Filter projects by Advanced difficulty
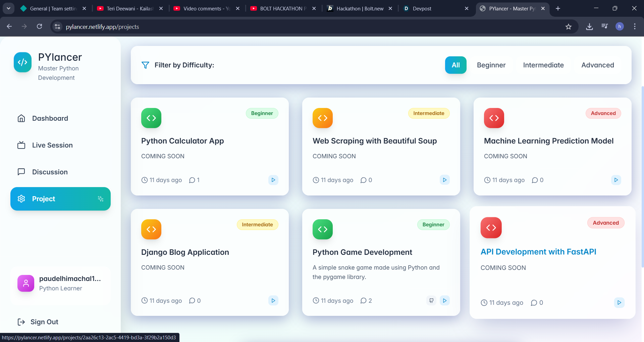Viewport: 644px width, 342px height. click(598, 65)
